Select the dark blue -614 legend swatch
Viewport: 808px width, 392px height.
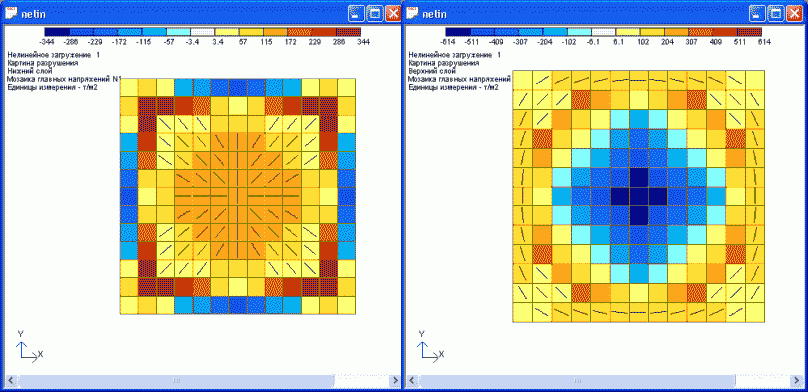tap(458, 32)
